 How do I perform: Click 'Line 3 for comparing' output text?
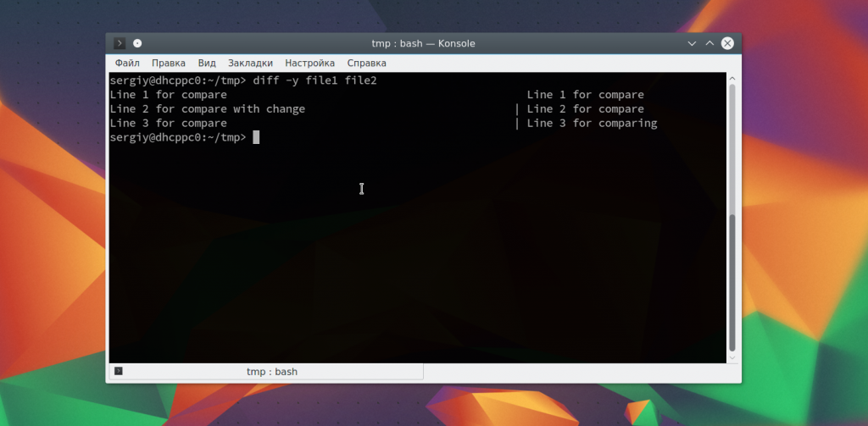pos(592,124)
